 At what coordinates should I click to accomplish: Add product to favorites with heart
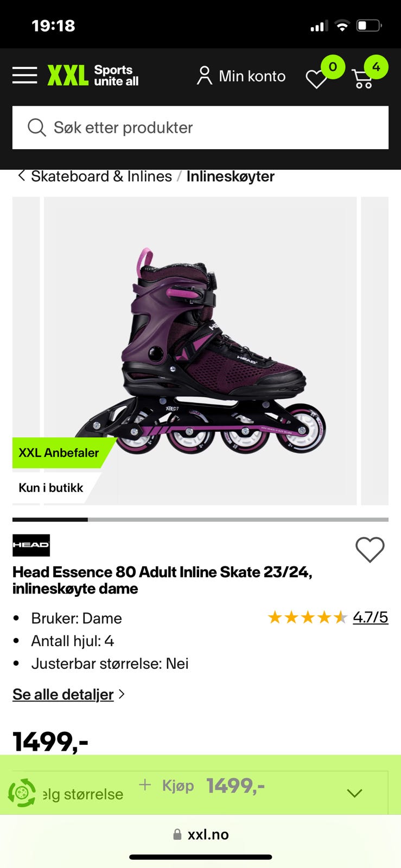[370, 550]
